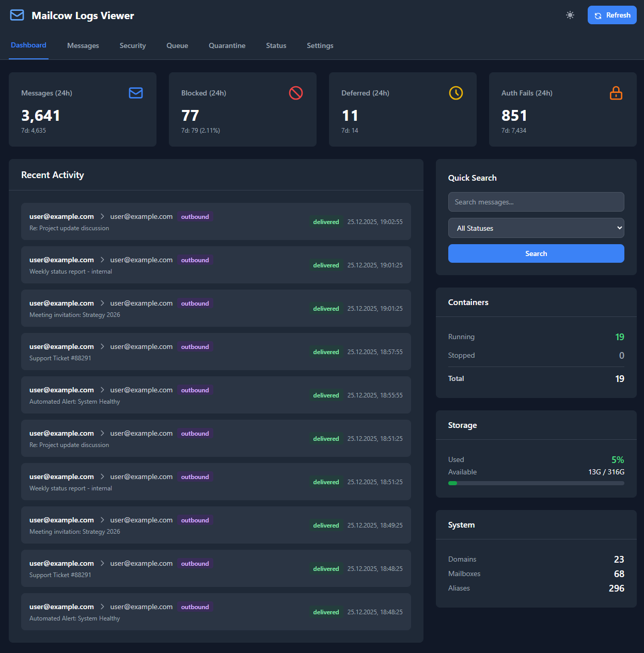The width and height of the screenshot is (644, 653).
Task: Expand the All Statuses dropdown
Action: 536,228
